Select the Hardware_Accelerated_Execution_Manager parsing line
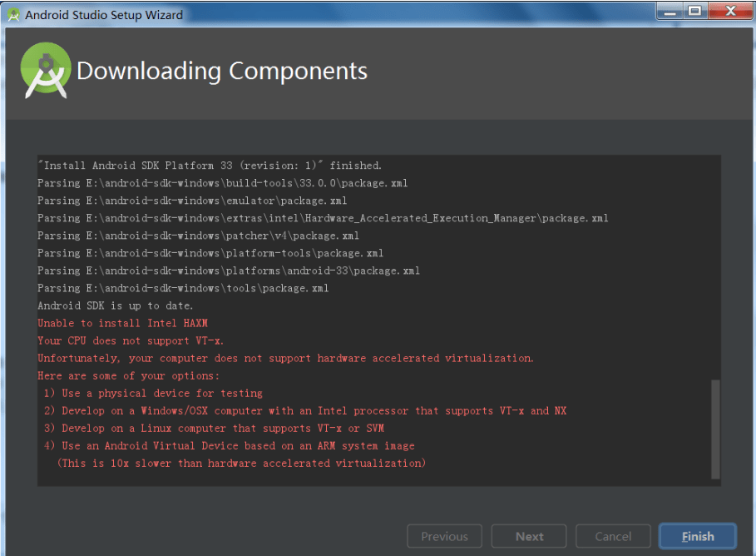 323,218
